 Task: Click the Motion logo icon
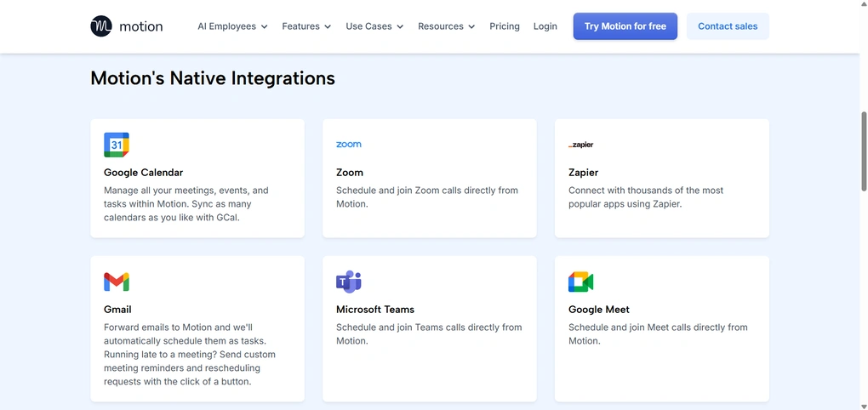pos(101,26)
